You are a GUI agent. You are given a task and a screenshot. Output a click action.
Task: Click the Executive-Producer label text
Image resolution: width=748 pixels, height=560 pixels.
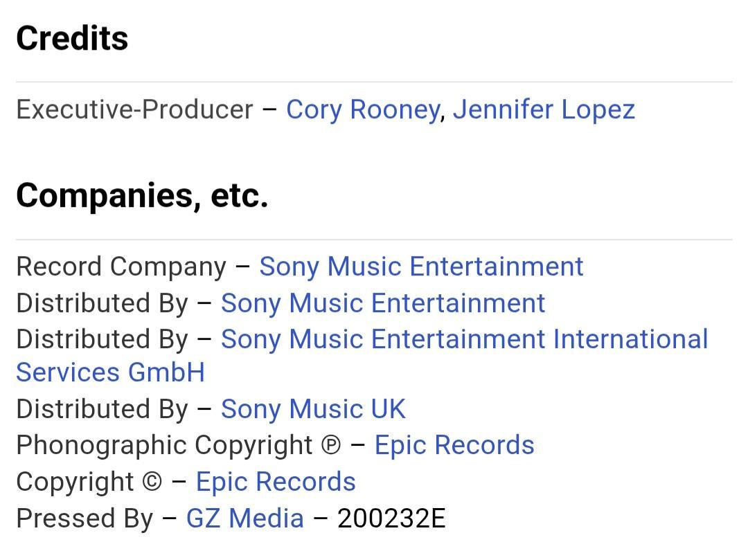pyautogui.click(x=135, y=110)
